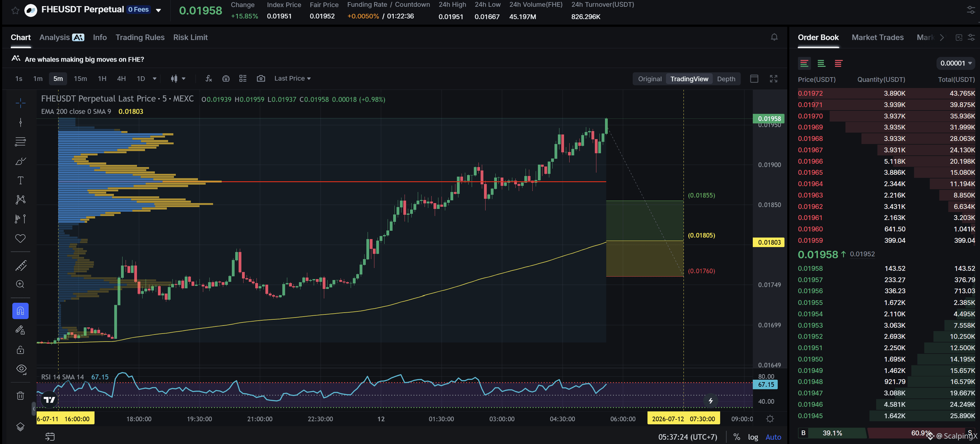The height and width of the screenshot is (444, 980).
Task: Select the 4H timeframe
Action: [121, 78]
